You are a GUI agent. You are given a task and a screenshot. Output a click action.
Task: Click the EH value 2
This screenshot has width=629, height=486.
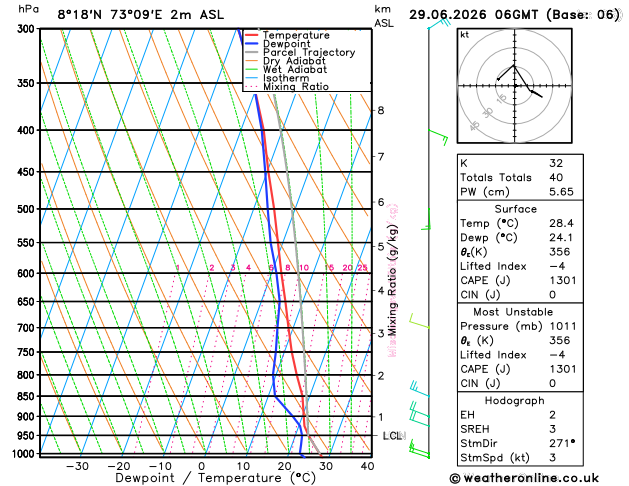553,415
